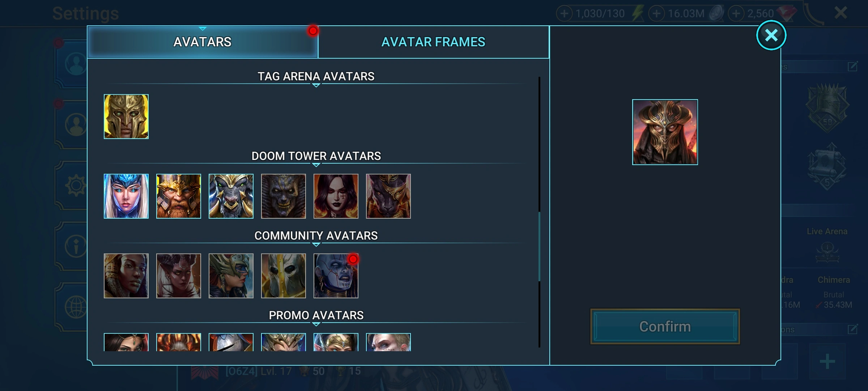The image size is (868, 391).
Task: Close the avatar selection dialog
Action: click(x=771, y=35)
